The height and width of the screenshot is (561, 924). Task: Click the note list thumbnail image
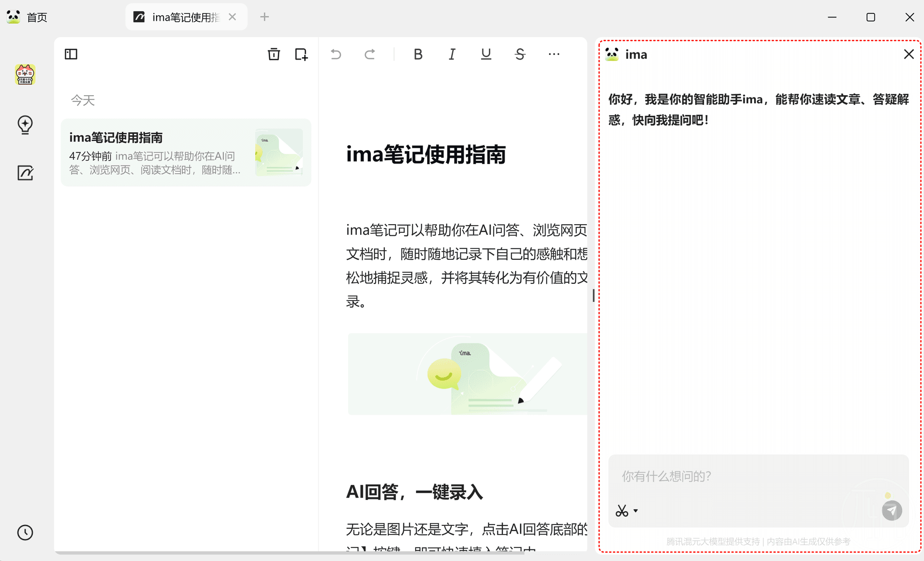click(x=279, y=152)
